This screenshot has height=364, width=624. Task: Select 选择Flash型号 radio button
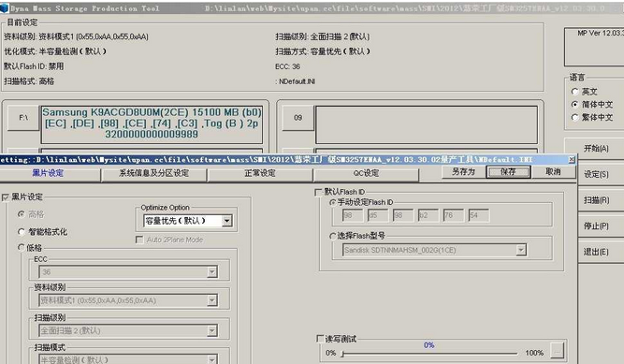332,236
